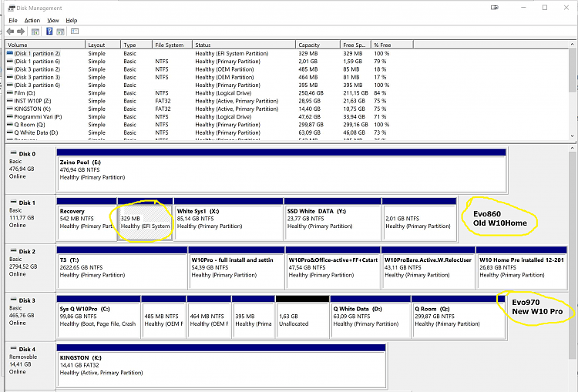Viewport: 578px width, 392px height.
Task: Click the '250,46 GB' capacity cell for Film
Action: 311,93
